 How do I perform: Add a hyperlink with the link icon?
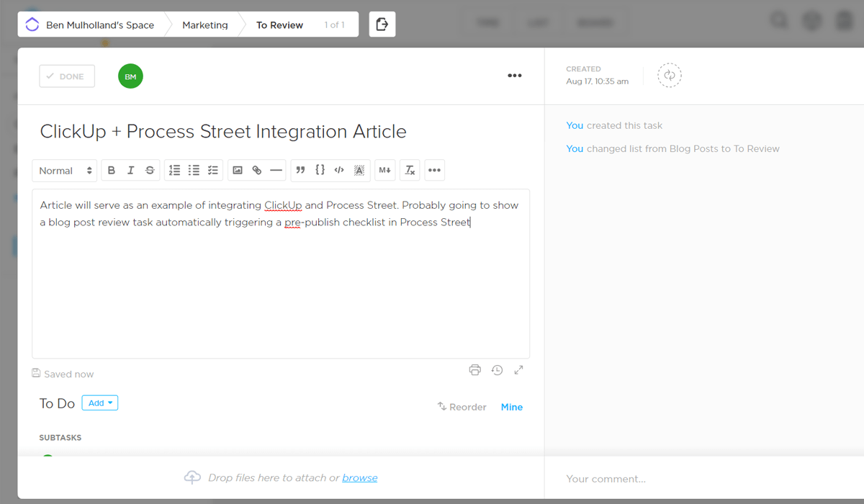click(x=257, y=171)
